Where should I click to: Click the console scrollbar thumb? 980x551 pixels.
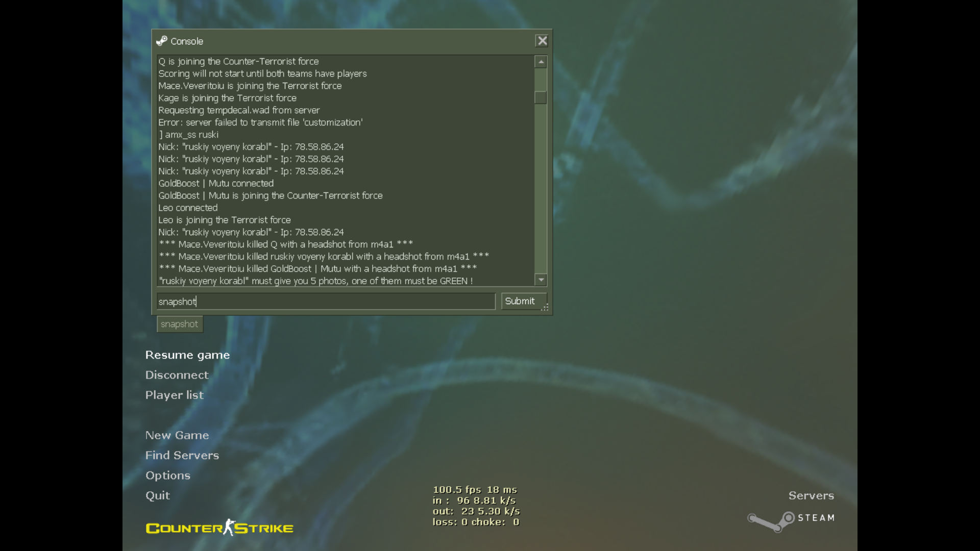[541, 97]
